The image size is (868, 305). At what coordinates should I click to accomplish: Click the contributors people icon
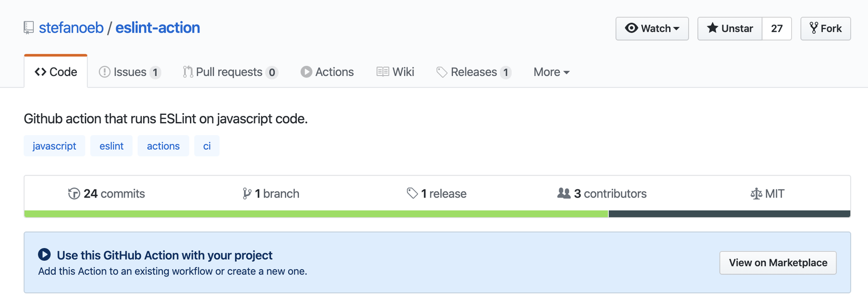tap(564, 193)
